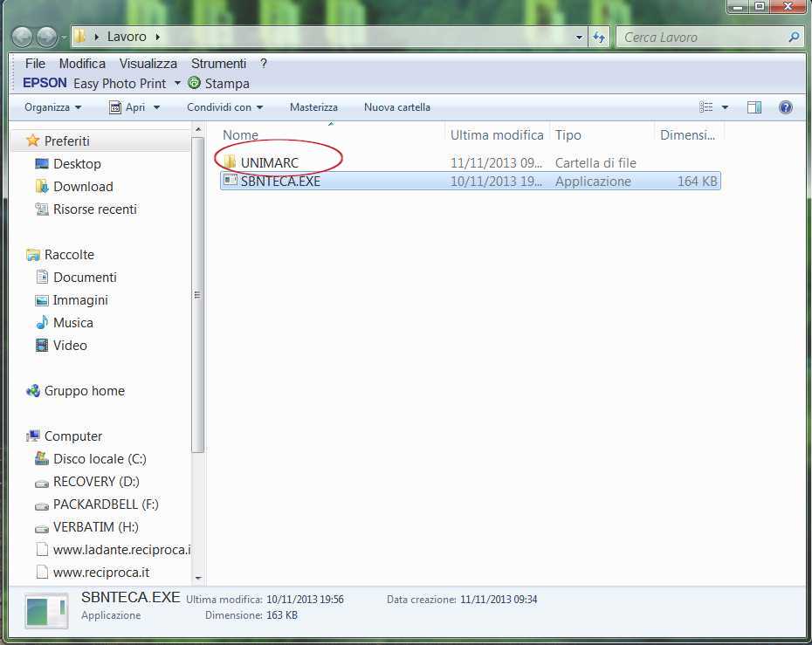The image size is (812, 645).
Task: Click the Easy Photo Print label
Action: pos(120,83)
